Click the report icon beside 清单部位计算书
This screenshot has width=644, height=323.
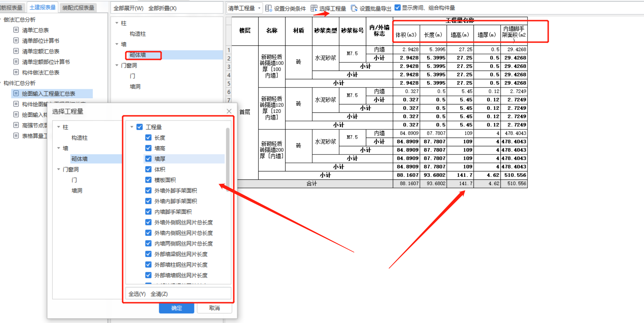(x=16, y=41)
